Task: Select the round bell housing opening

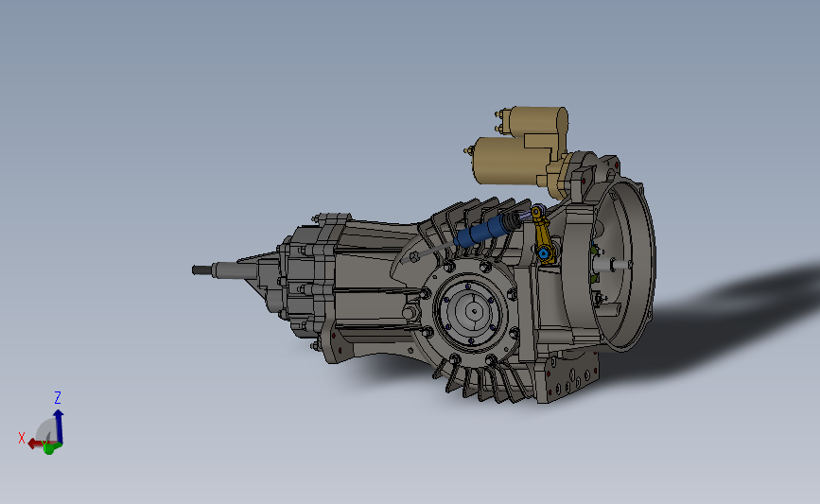Action: tap(625, 264)
